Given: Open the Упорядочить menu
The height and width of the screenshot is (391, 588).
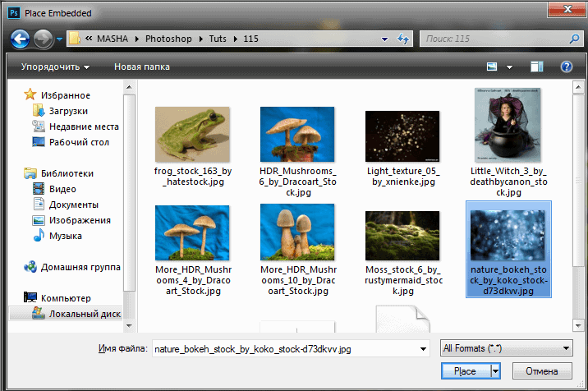Looking at the screenshot, I should click(x=55, y=67).
